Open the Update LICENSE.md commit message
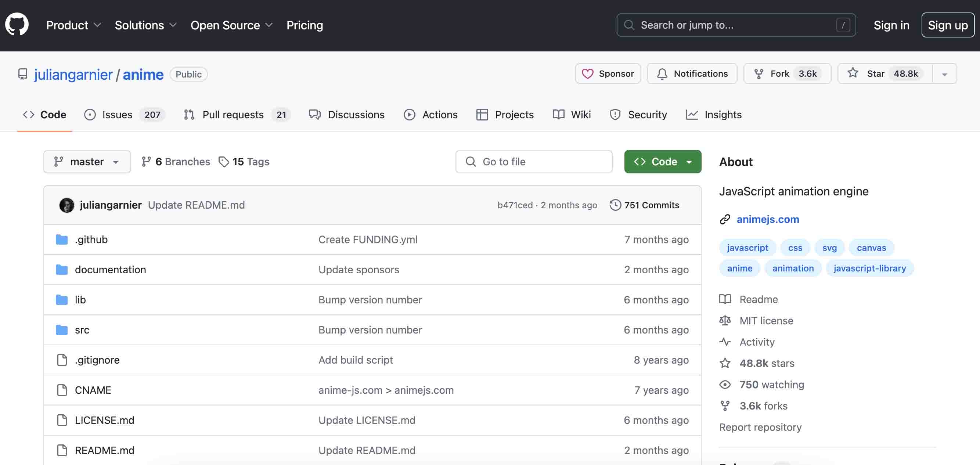Image resolution: width=980 pixels, height=465 pixels. point(367,420)
